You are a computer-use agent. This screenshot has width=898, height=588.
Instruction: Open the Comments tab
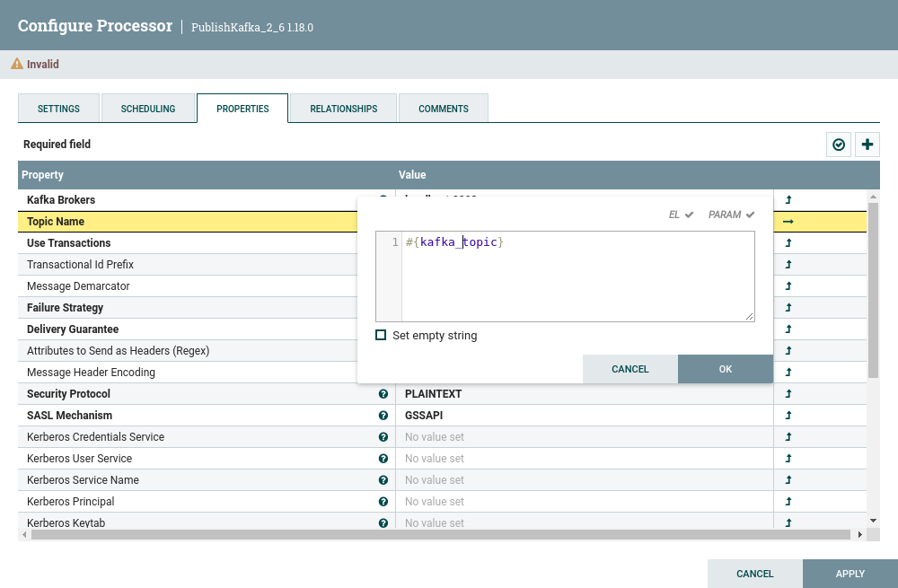tap(444, 109)
